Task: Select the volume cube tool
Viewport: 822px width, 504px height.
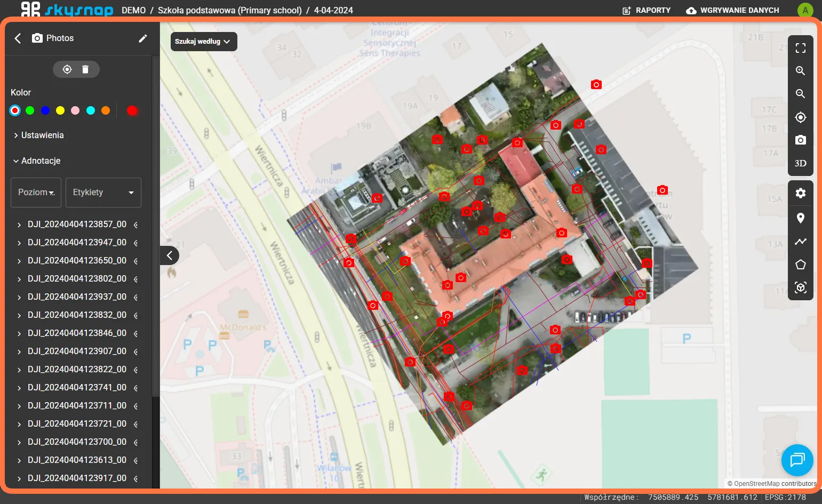Action: click(800, 288)
